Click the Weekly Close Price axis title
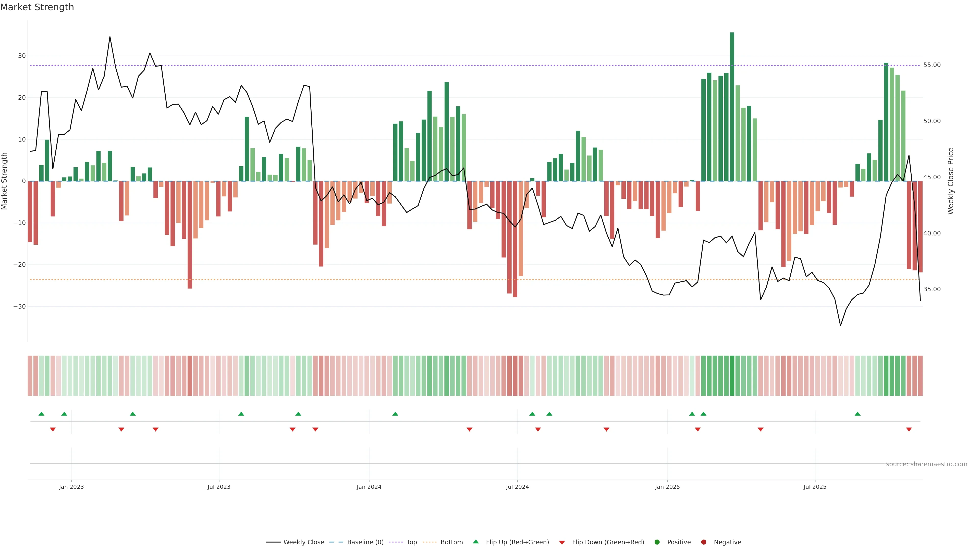This screenshot has width=980, height=551. (951, 181)
